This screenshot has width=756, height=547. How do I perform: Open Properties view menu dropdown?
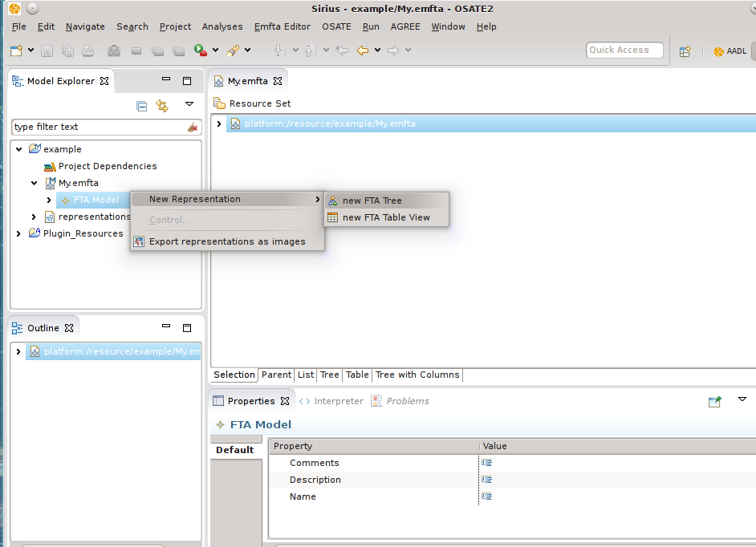point(742,399)
